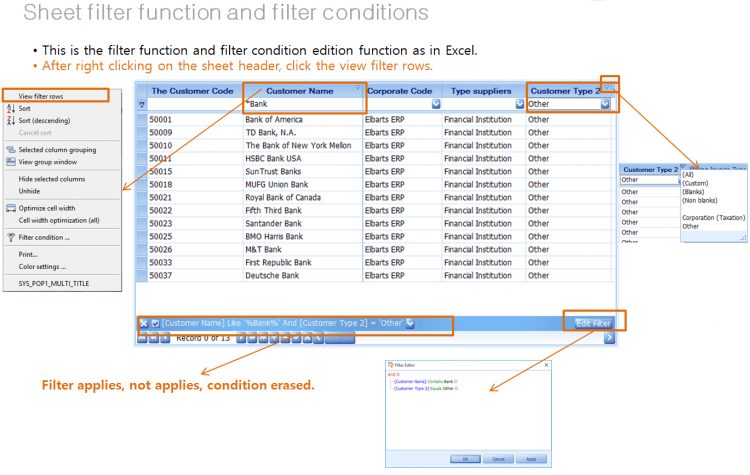Remove the Customer Name condition in Filter Editor

(456, 382)
